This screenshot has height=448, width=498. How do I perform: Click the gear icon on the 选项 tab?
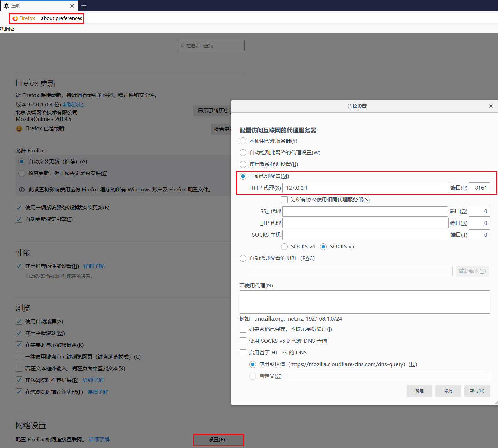tap(6, 6)
